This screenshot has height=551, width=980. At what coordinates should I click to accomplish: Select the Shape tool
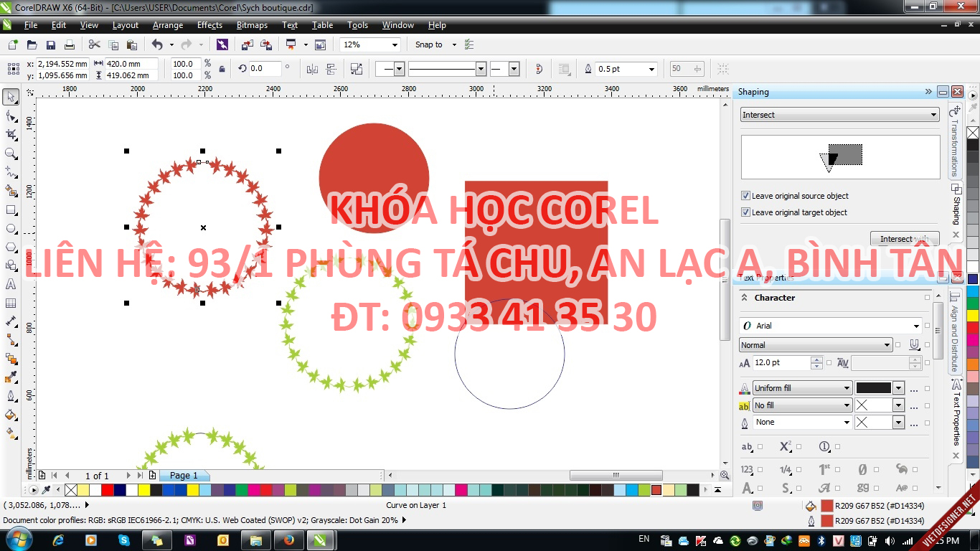click(x=11, y=116)
